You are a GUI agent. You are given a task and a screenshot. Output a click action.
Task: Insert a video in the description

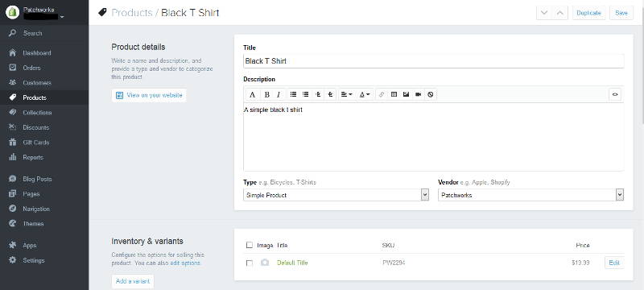(x=418, y=94)
